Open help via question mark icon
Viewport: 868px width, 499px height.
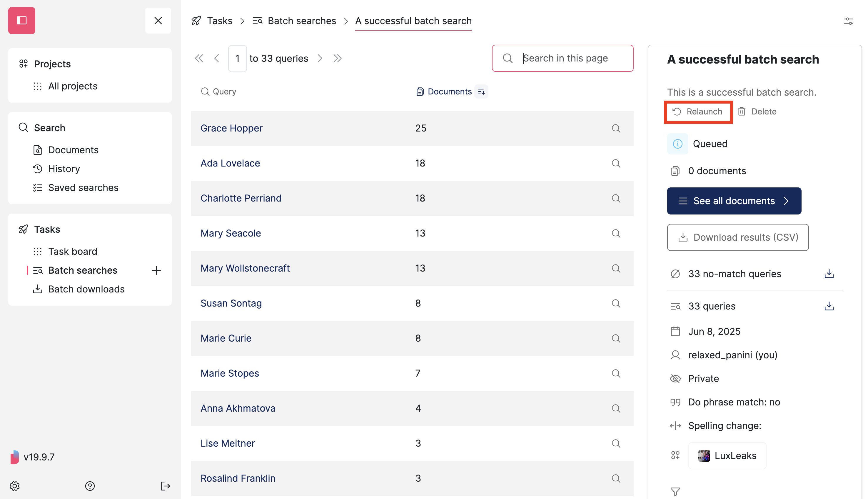pyautogui.click(x=90, y=486)
